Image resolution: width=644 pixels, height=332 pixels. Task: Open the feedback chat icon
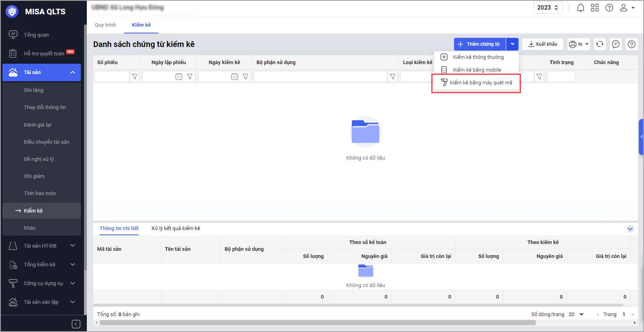tap(616, 44)
